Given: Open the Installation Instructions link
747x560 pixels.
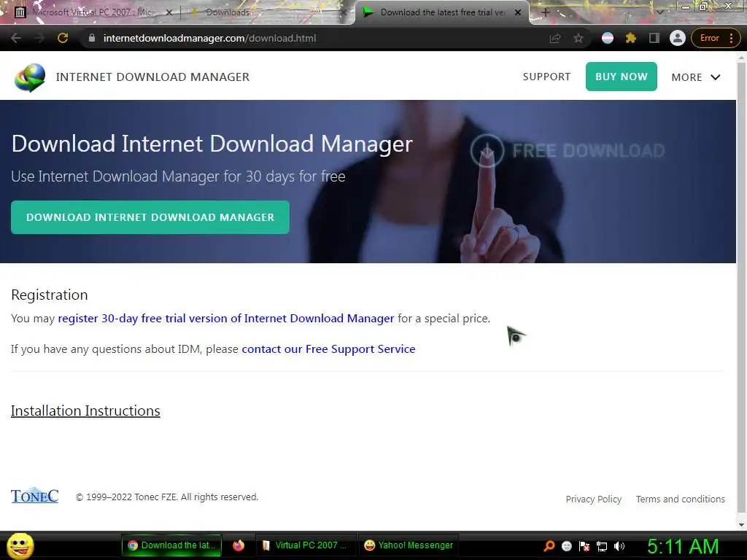Looking at the screenshot, I should coord(85,411).
